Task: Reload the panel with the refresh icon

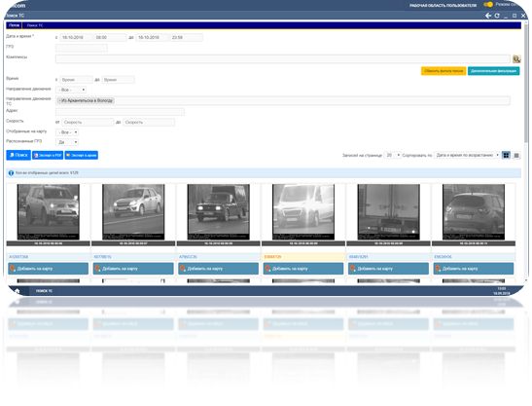Action: click(497, 16)
